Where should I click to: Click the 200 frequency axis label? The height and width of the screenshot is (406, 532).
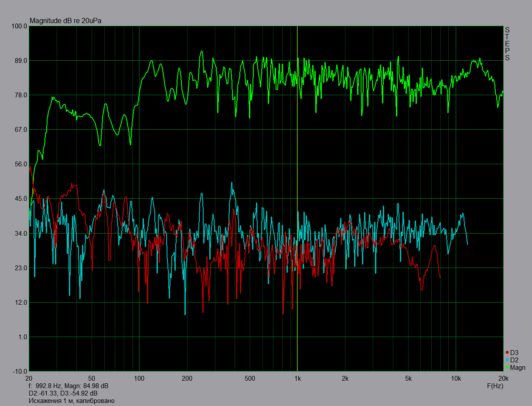tap(187, 378)
